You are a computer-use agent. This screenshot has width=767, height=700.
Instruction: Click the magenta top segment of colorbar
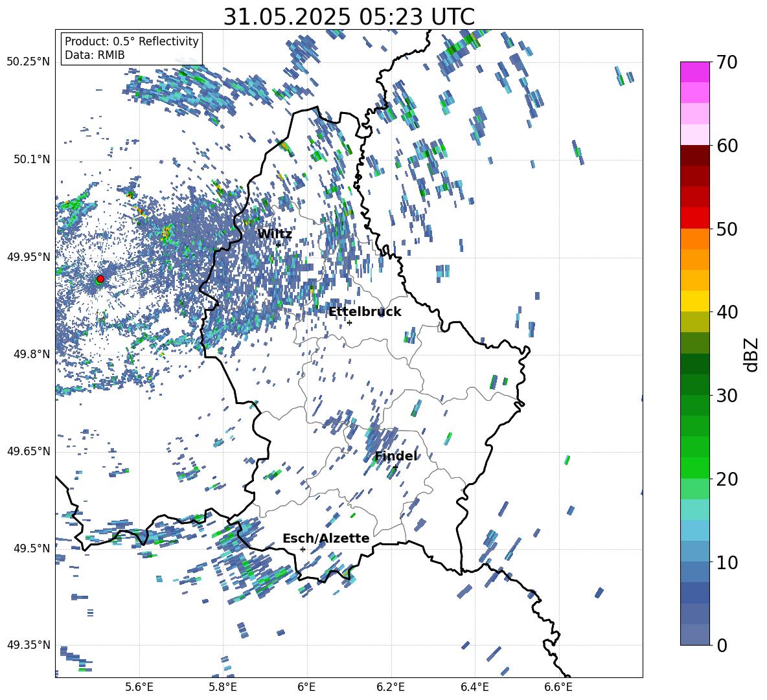point(694,72)
